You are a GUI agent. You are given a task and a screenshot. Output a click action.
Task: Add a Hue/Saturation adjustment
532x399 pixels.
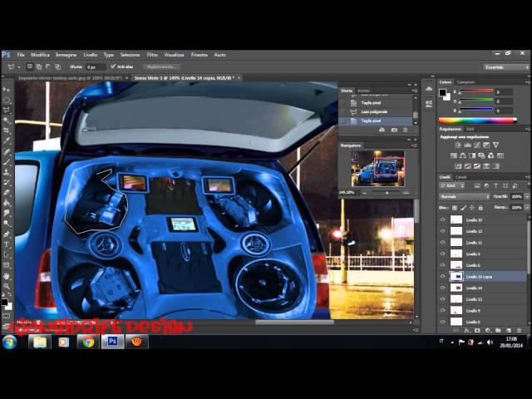pyautogui.click(x=453, y=155)
